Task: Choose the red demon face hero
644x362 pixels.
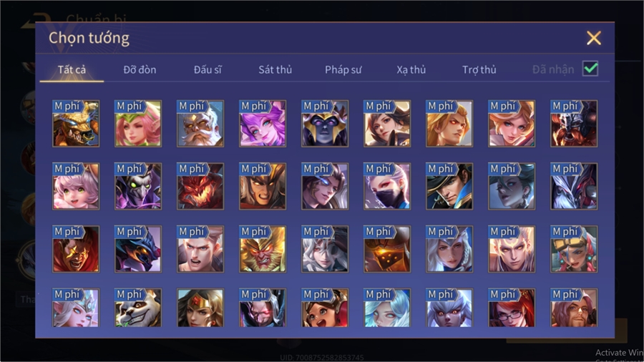Action: (x=200, y=186)
